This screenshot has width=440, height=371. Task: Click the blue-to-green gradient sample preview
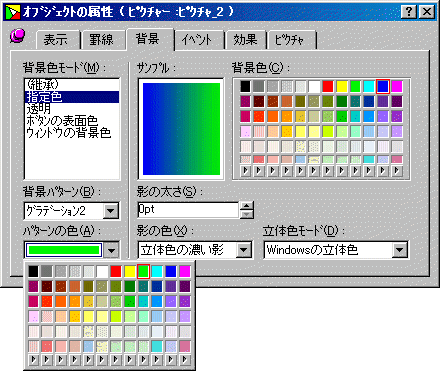point(181,129)
